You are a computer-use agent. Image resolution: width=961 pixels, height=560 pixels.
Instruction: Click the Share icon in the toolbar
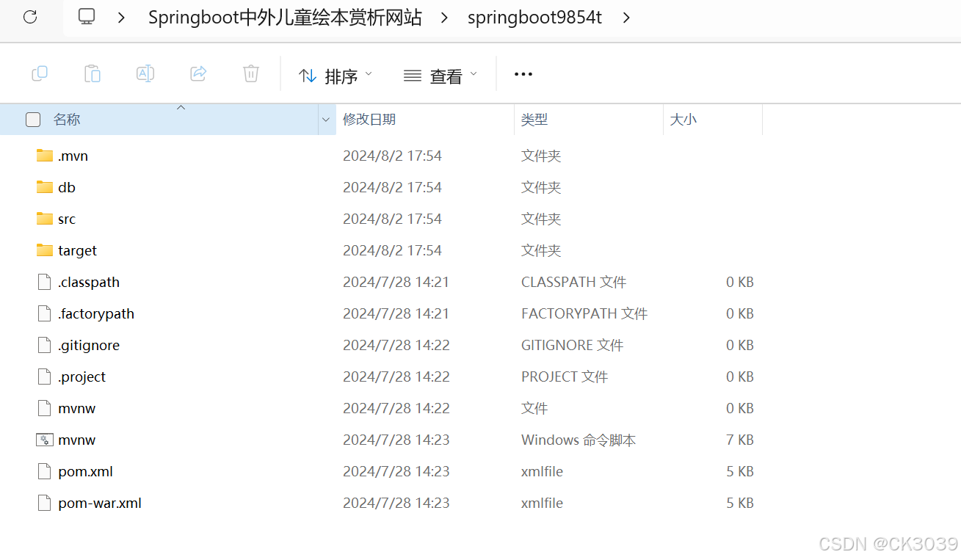197,73
